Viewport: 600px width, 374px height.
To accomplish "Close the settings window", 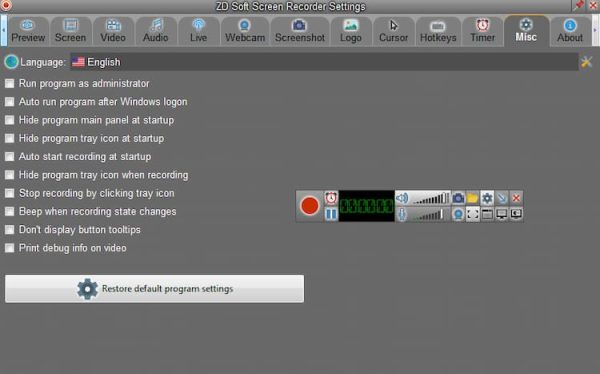I will [593, 5].
